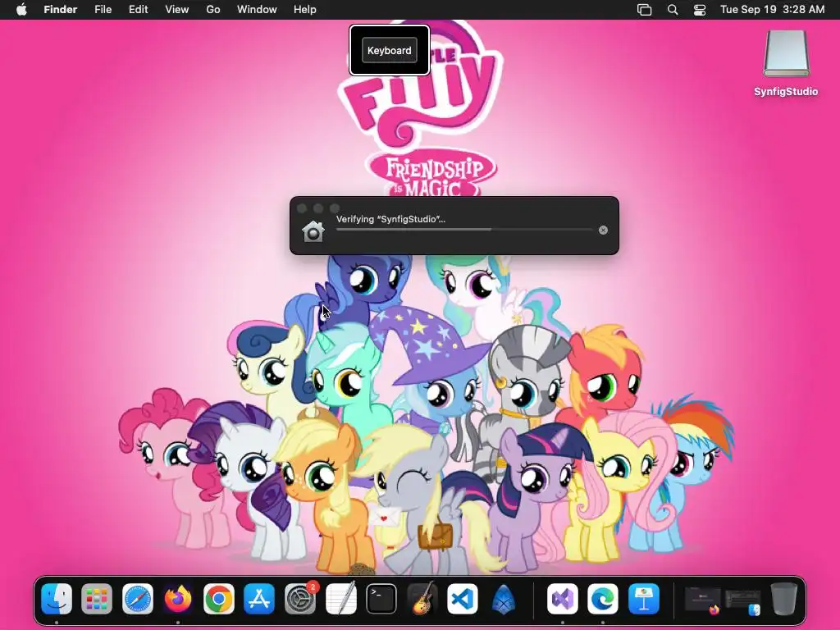
Task: Open System Preferences with update badge
Action: [300, 599]
